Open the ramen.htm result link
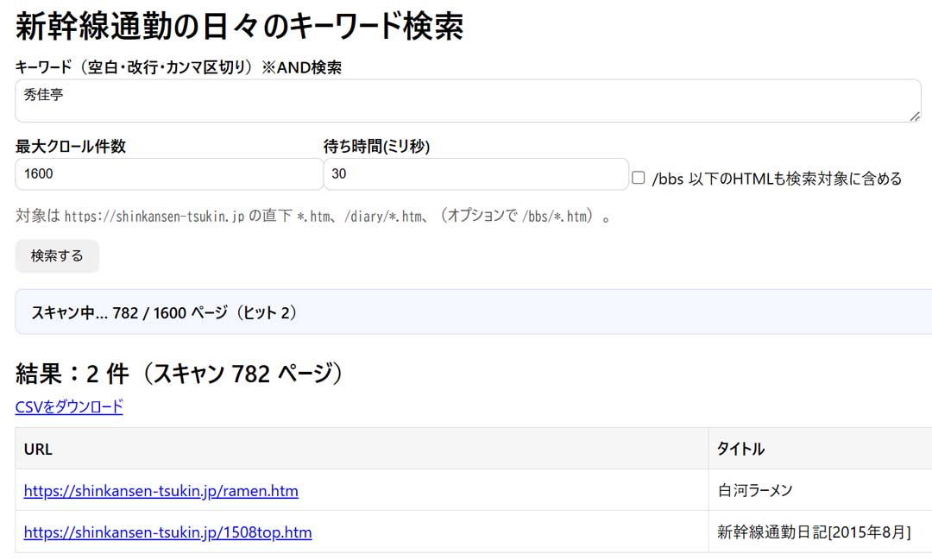This screenshot has height=560, width=932. [161, 491]
